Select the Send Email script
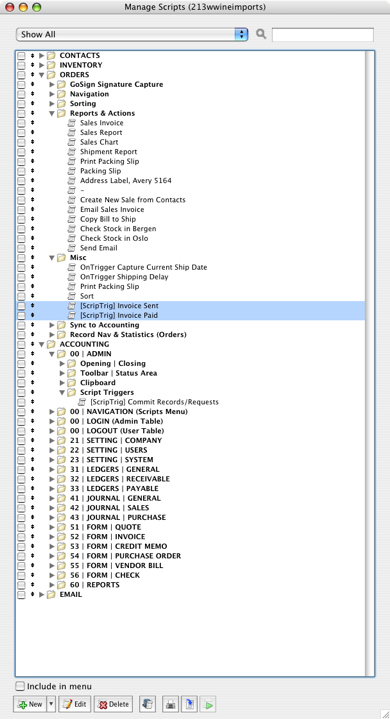The width and height of the screenshot is (390, 719). (x=99, y=248)
